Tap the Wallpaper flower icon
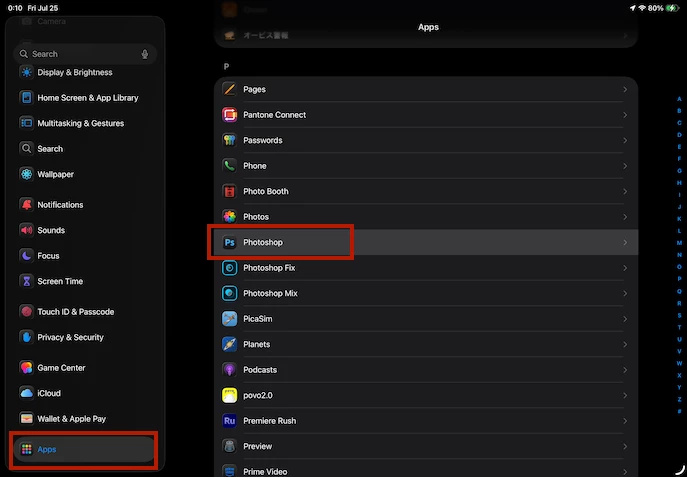 [x=27, y=174]
